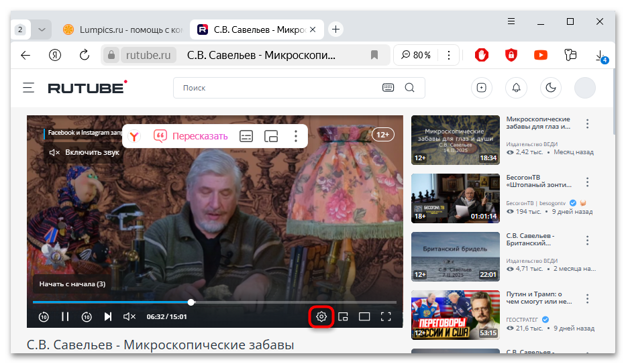This screenshot has width=626, height=364.
Task: Click "БесогонТВ «Штопаный зонти..." title
Action: coord(539,181)
